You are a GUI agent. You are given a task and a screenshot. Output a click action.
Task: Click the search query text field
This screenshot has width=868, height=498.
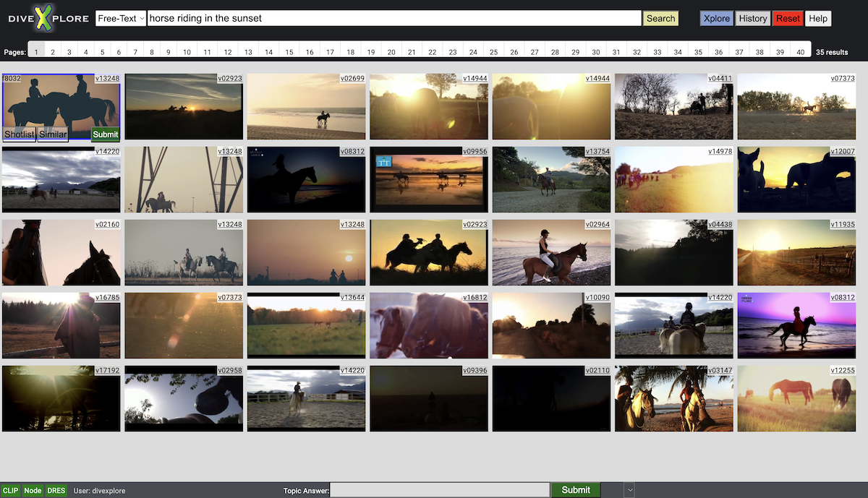[394, 19]
